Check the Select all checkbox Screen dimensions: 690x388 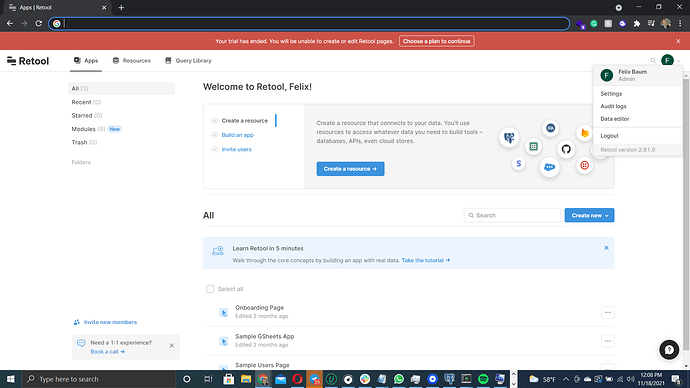[210, 289]
